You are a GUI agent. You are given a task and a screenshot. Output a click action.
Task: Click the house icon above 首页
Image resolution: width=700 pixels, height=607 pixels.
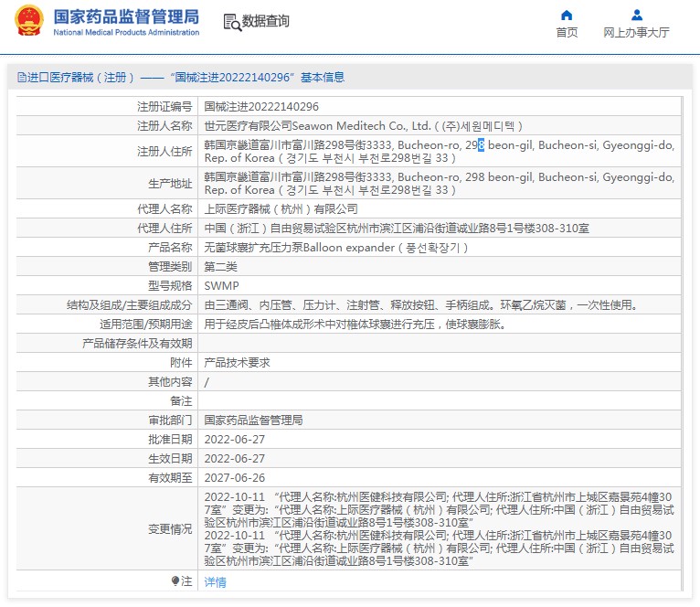point(567,15)
